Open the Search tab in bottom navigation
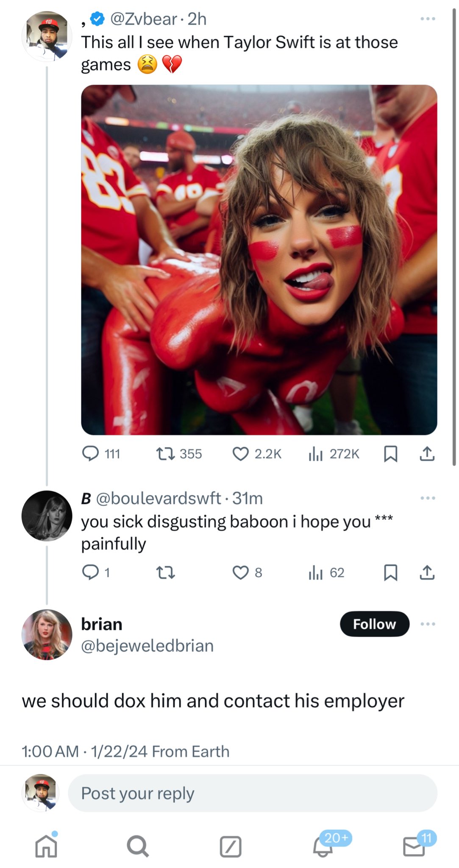The height and width of the screenshot is (868, 459). [138, 846]
